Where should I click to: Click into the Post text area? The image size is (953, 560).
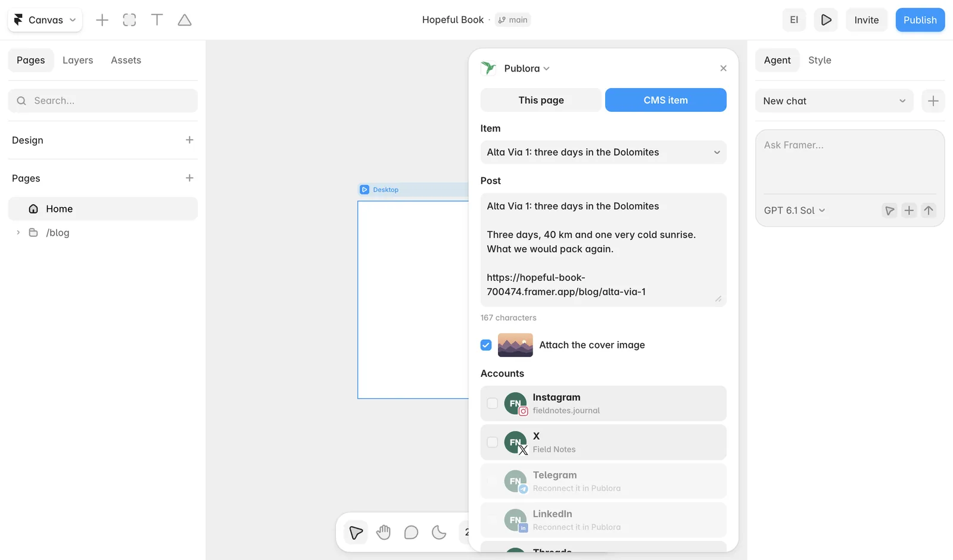click(603, 249)
